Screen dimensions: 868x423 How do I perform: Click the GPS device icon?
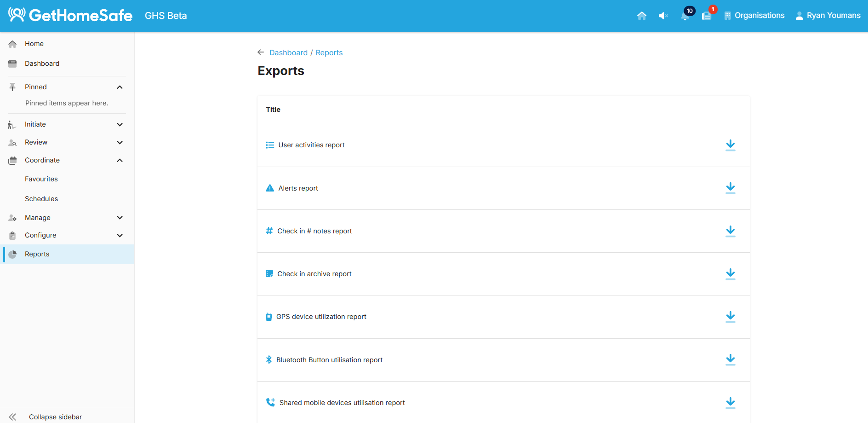269,317
